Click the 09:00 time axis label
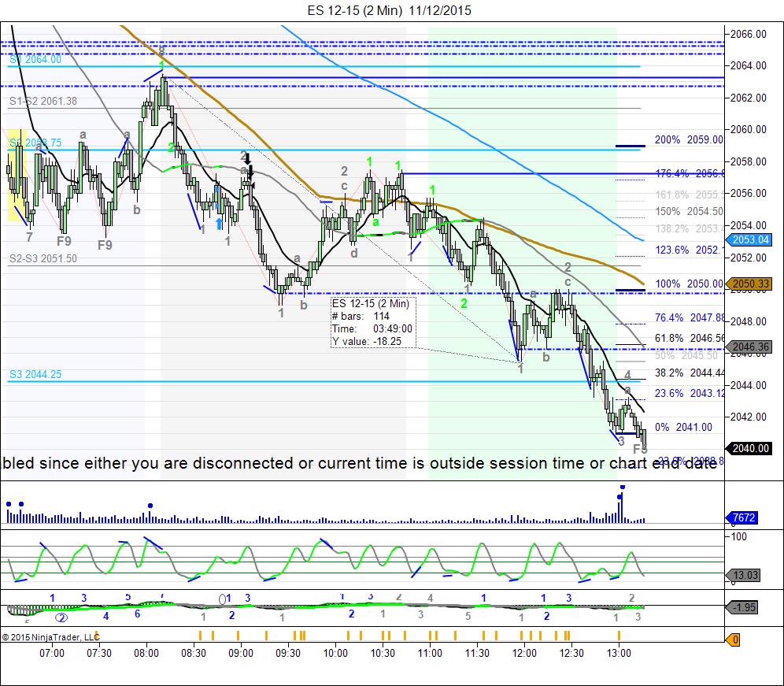This screenshot has width=784, height=686. click(241, 653)
